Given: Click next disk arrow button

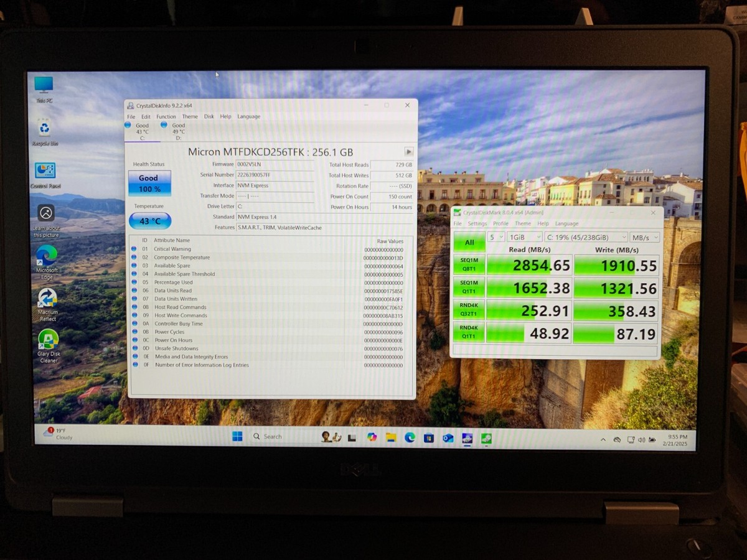Looking at the screenshot, I should point(408,151).
